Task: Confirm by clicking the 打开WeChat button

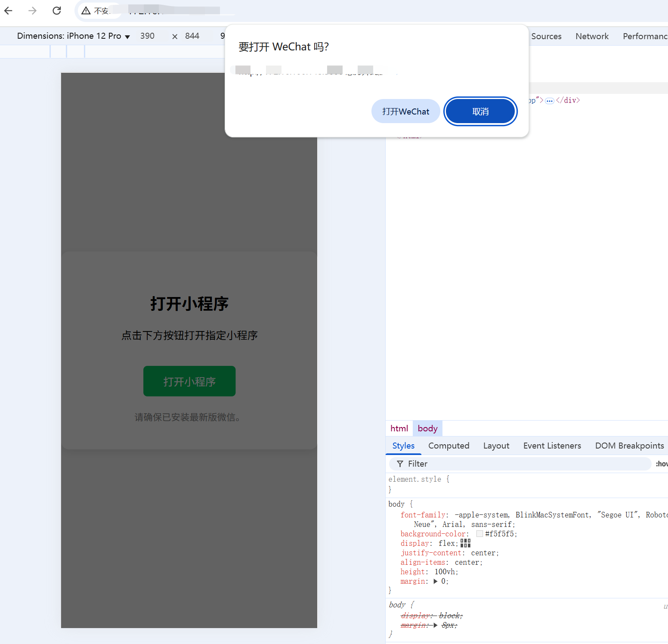Action: (x=405, y=111)
